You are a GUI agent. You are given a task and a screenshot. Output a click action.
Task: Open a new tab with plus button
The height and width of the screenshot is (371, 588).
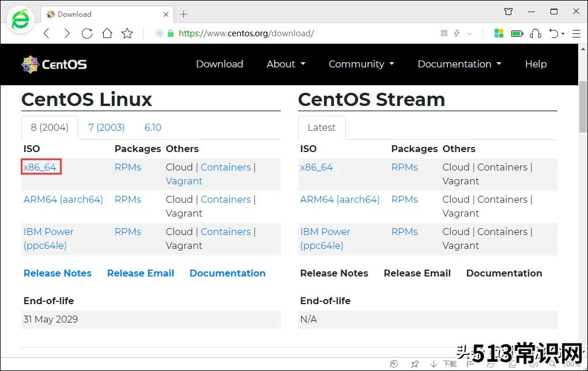pyautogui.click(x=183, y=14)
